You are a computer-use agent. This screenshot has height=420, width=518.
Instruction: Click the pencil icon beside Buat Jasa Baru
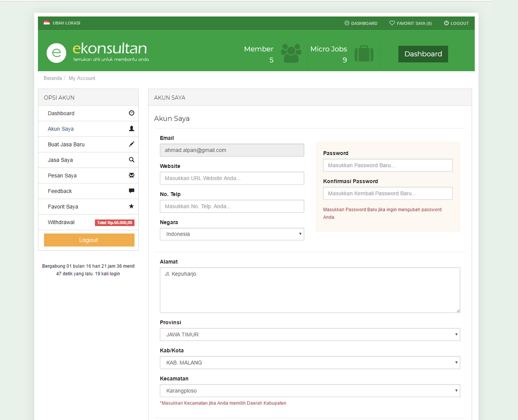131,144
